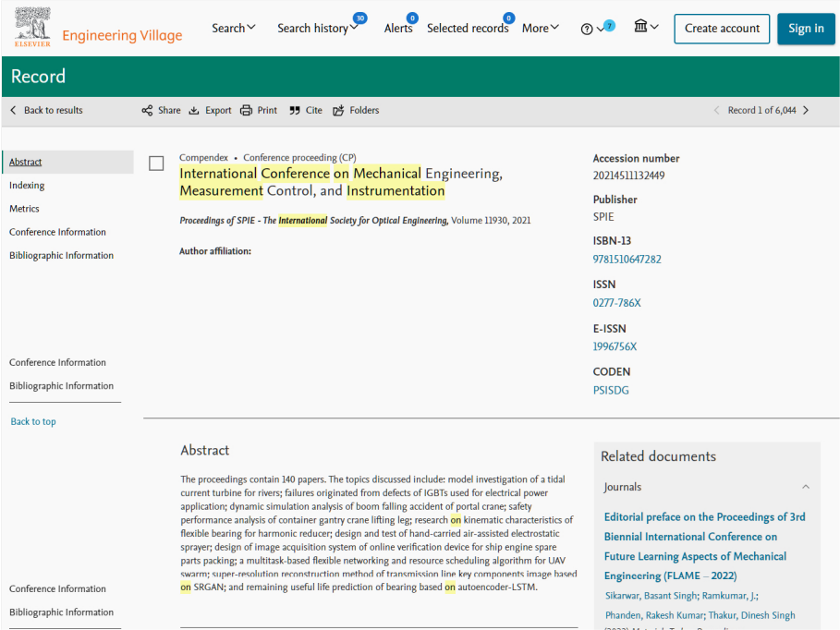Click the Folders icon
This screenshot has width=840, height=630.
(338, 110)
